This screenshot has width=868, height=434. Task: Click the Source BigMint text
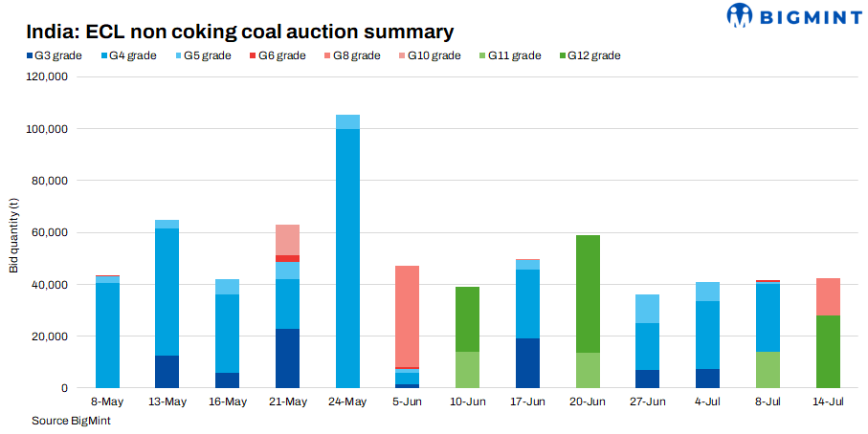tap(66, 421)
